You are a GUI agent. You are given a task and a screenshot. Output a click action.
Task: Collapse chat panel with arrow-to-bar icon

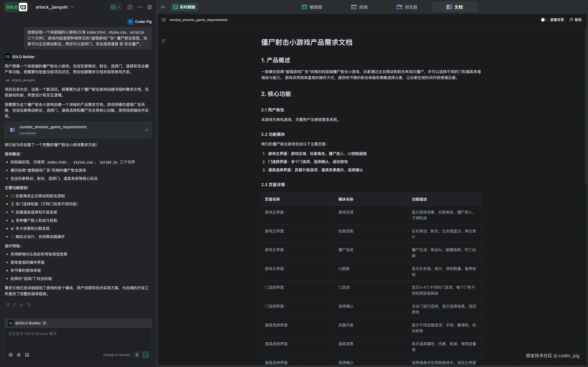pyautogui.click(x=163, y=7)
